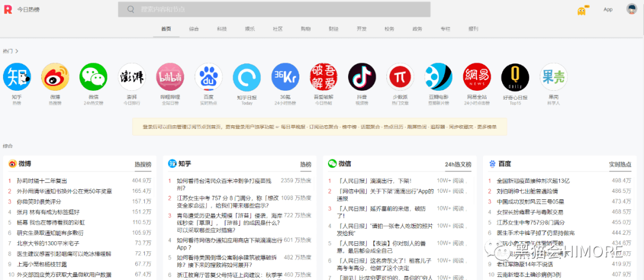Open the 网易 news icon

point(477,77)
